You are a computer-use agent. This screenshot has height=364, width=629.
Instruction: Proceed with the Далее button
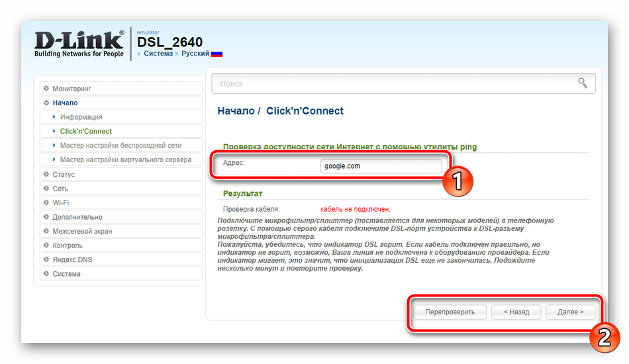(x=571, y=312)
